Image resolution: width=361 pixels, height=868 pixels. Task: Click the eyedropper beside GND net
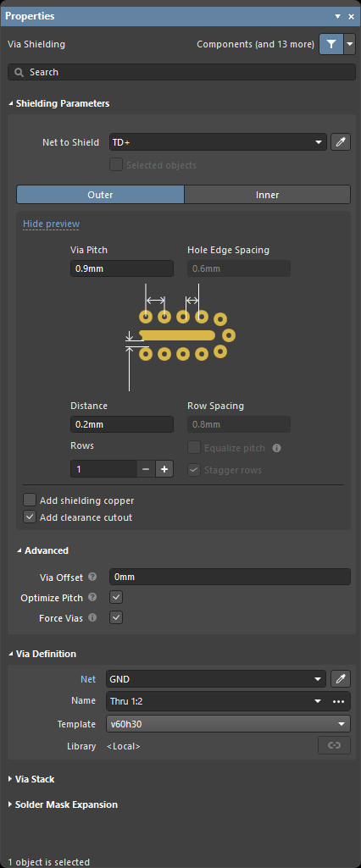(x=341, y=678)
